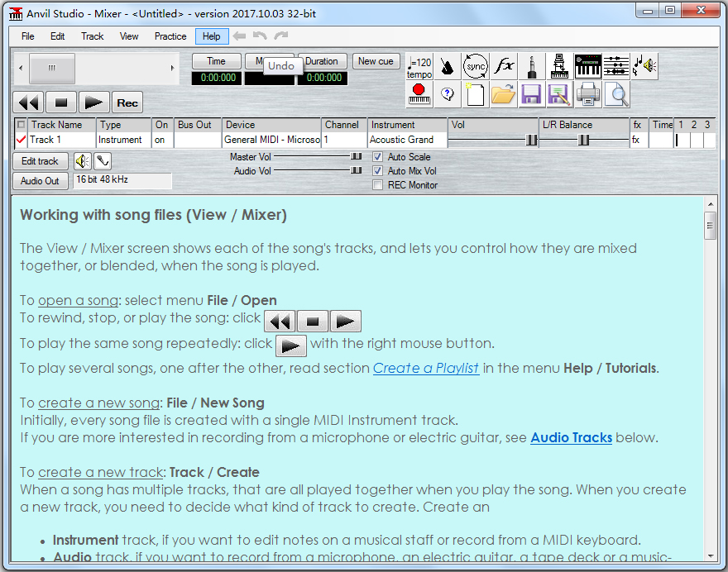The height and width of the screenshot is (572, 728).
Task: Enable the REC Monitor checkbox
Action: pyautogui.click(x=378, y=185)
